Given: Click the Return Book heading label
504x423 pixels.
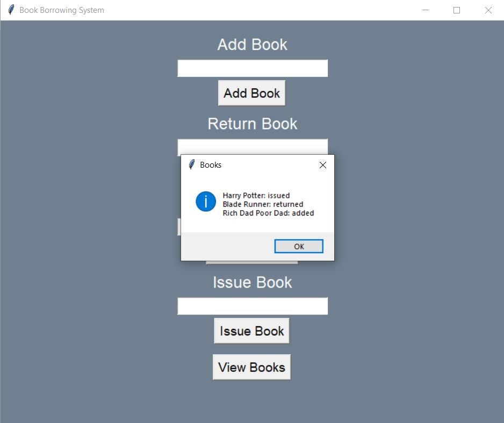Looking at the screenshot, I should [x=252, y=124].
